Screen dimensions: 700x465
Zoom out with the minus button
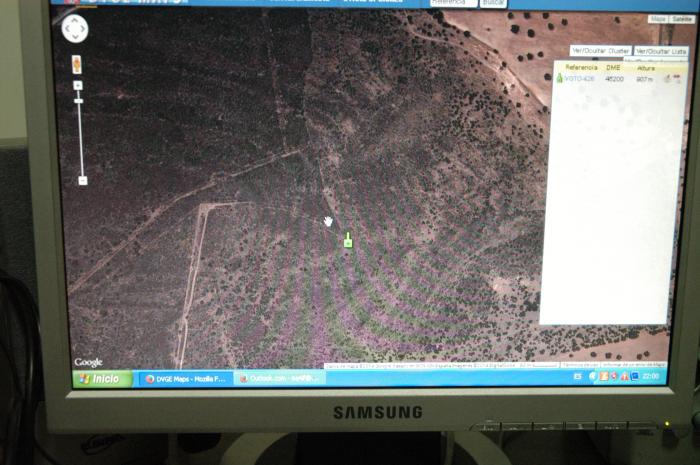click(83, 180)
